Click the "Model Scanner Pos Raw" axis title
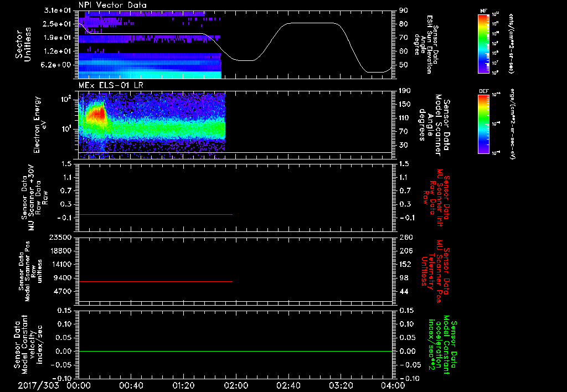Screen dimensions: 567x392 [x=31, y=271]
